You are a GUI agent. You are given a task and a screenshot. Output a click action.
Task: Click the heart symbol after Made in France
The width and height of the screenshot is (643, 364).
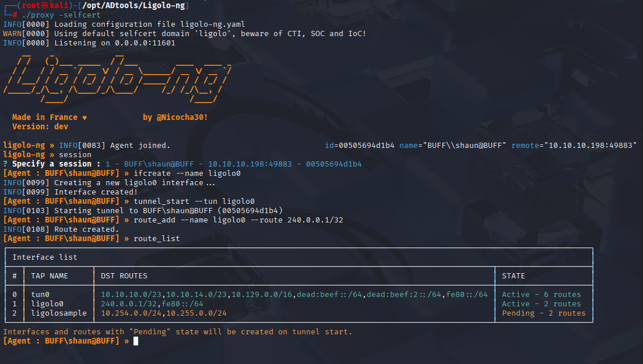85,118
